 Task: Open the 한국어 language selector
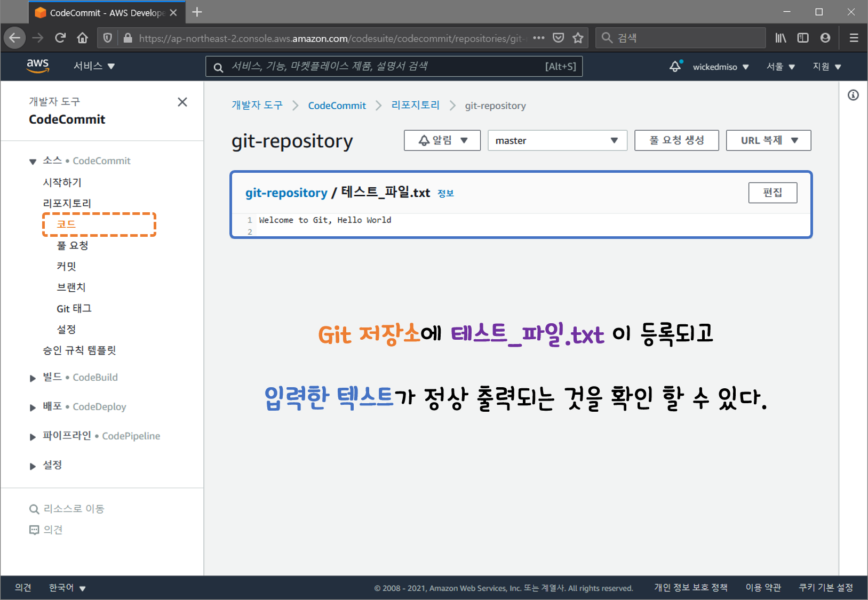[67, 588]
